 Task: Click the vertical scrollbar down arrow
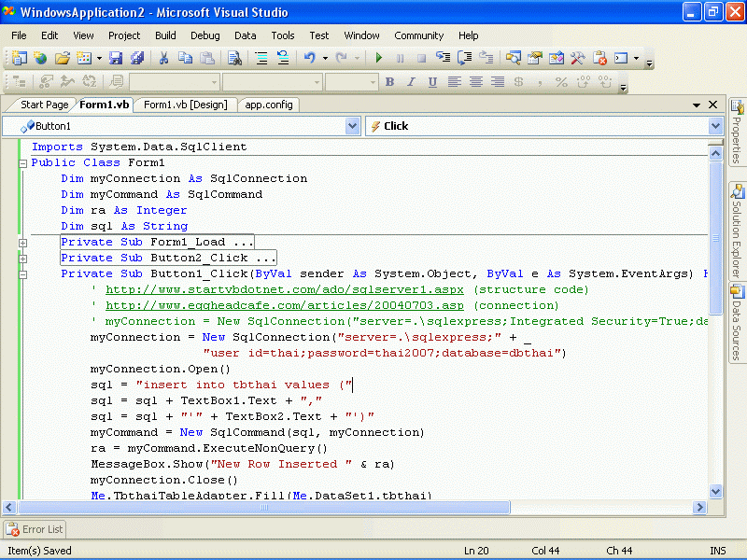[x=715, y=492]
